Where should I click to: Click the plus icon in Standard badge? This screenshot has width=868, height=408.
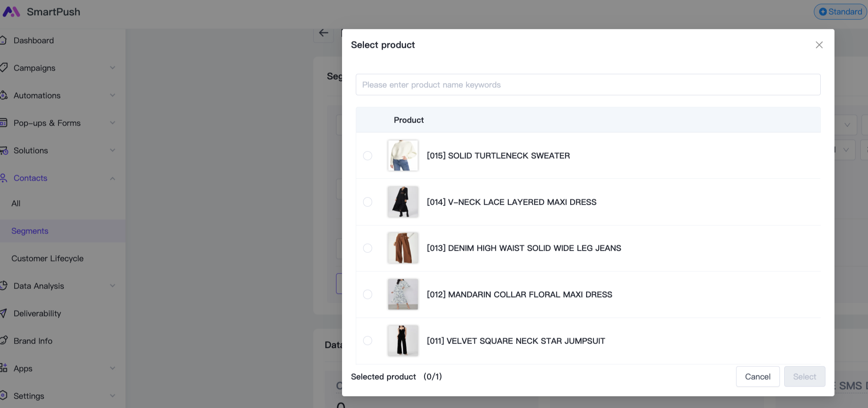point(823,12)
